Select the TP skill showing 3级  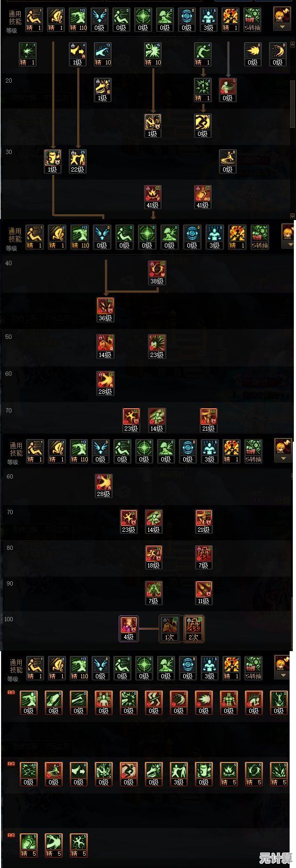pyautogui.click(x=178, y=774)
